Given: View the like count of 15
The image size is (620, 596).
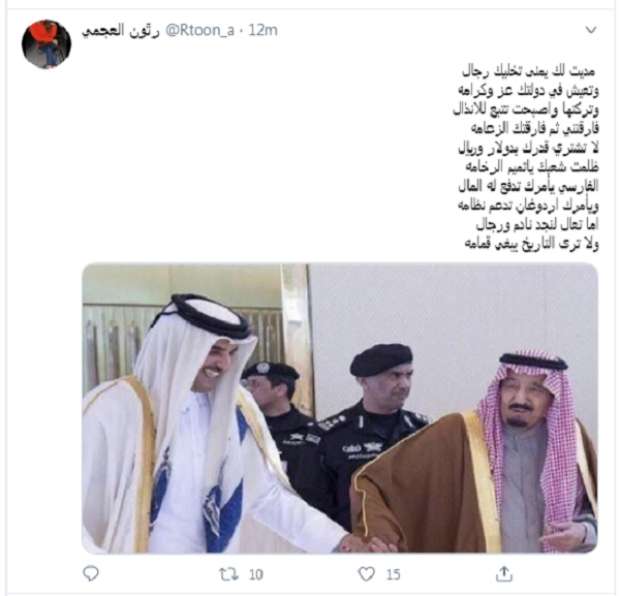Looking at the screenshot, I should [393, 574].
